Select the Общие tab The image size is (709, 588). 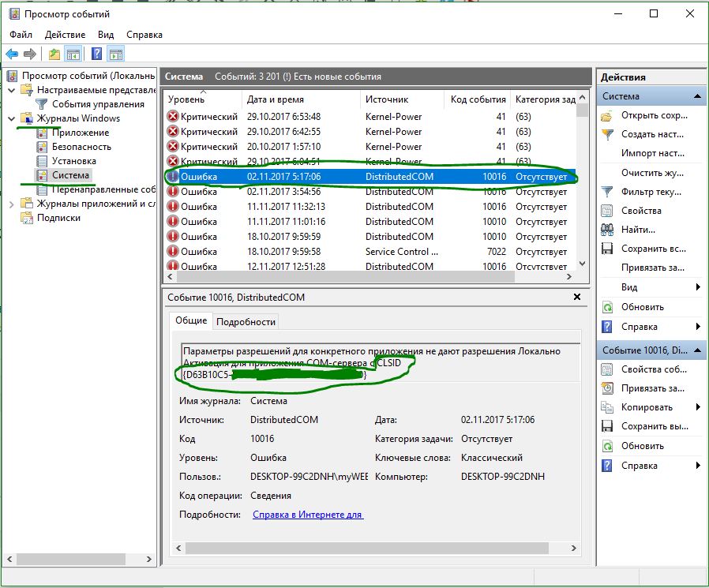(191, 320)
